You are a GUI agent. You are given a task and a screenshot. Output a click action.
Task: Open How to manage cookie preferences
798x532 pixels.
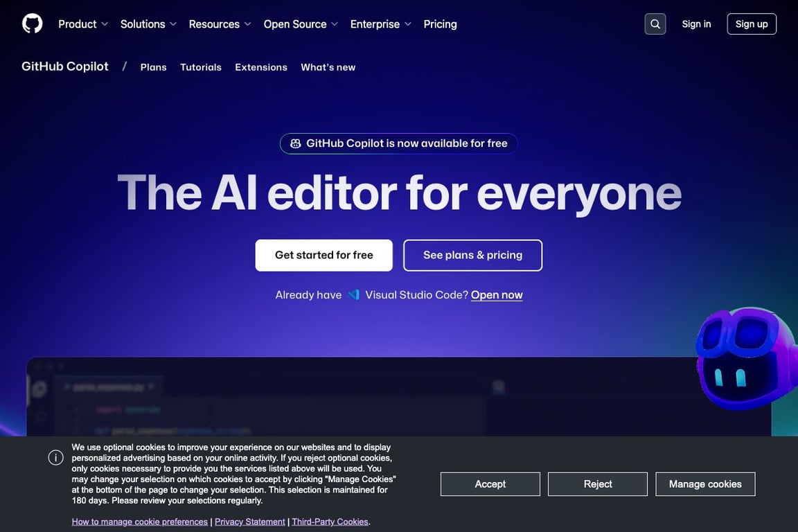(139, 522)
